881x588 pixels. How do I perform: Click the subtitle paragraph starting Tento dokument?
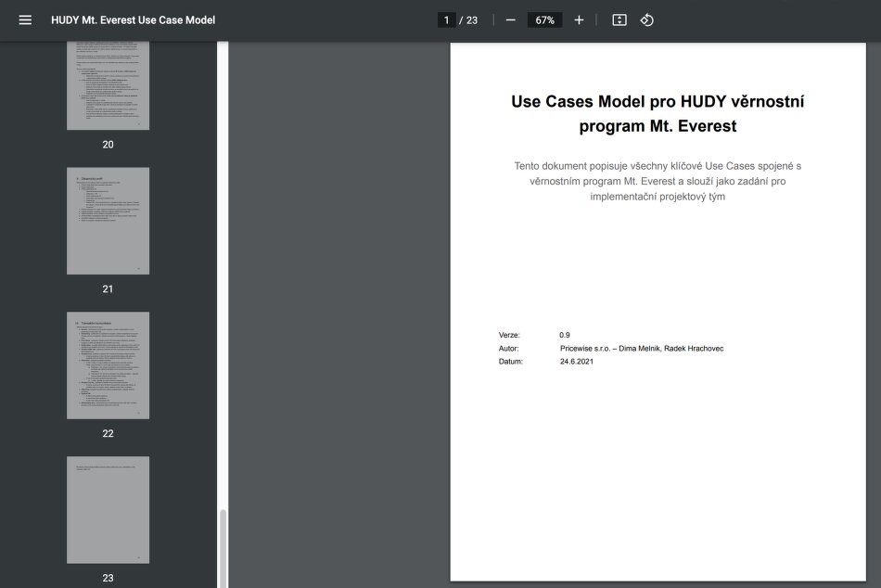click(658, 181)
